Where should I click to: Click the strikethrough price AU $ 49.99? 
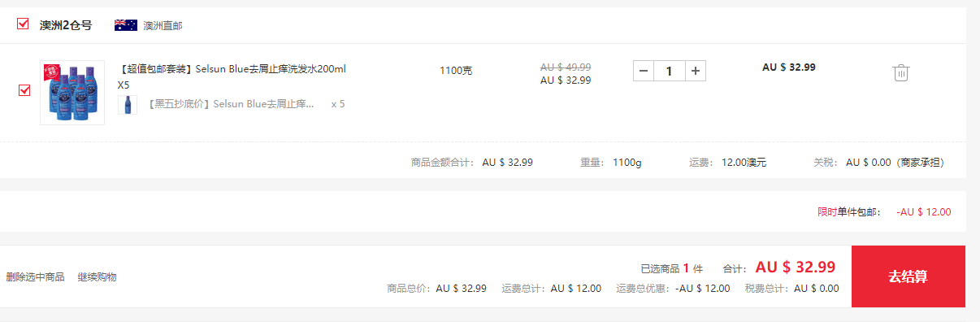[x=566, y=67]
